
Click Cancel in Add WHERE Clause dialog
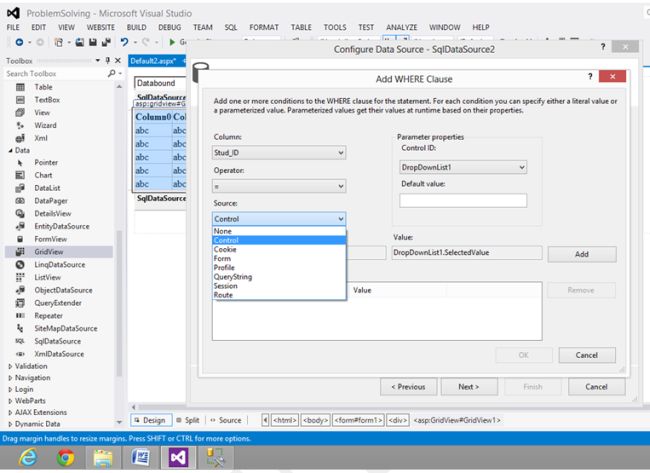[587, 355]
